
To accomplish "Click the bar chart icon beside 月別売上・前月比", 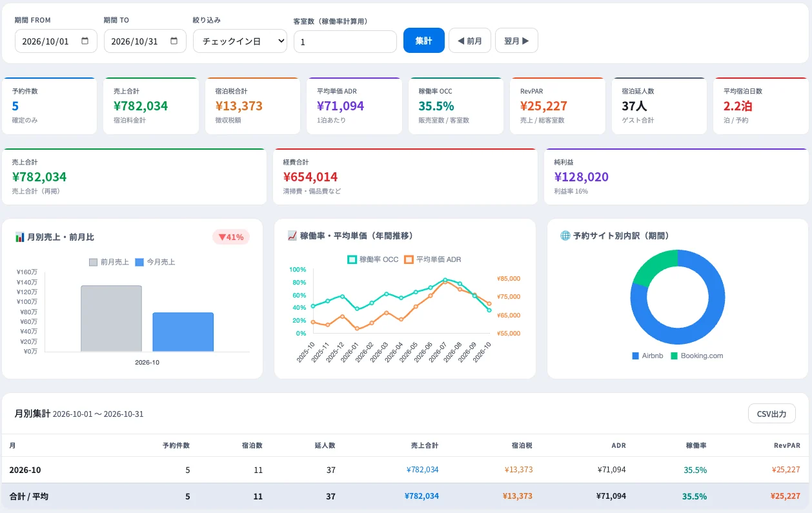I will click(x=20, y=237).
